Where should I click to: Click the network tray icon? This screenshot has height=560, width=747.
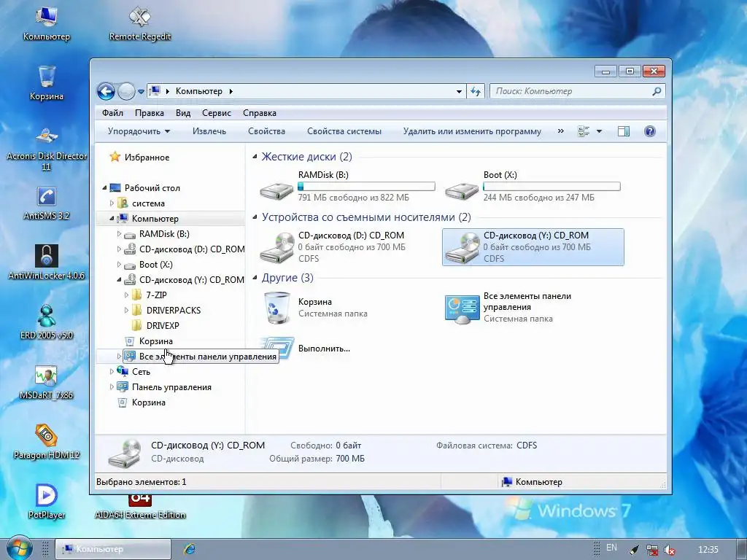(651, 550)
